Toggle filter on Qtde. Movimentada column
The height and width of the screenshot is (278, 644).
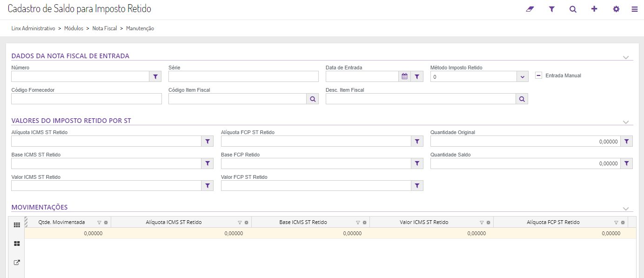tap(99, 223)
